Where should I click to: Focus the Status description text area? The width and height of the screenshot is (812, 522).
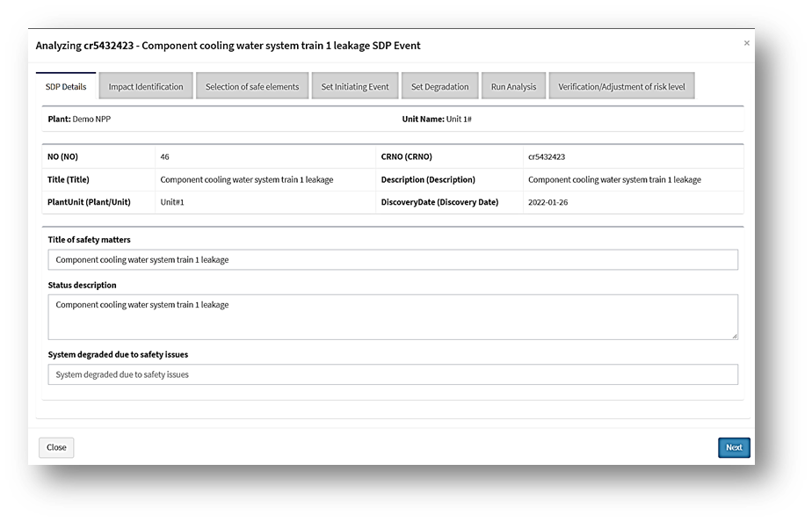coord(393,316)
